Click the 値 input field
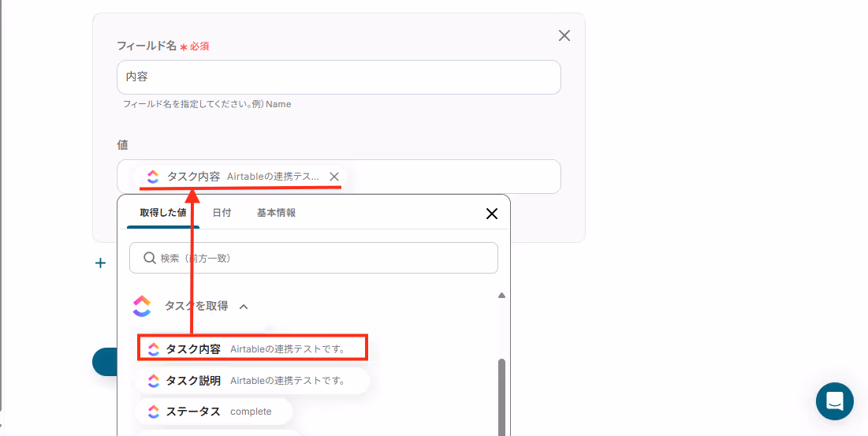The width and height of the screenshot is (868, 436). click(339, 177)
